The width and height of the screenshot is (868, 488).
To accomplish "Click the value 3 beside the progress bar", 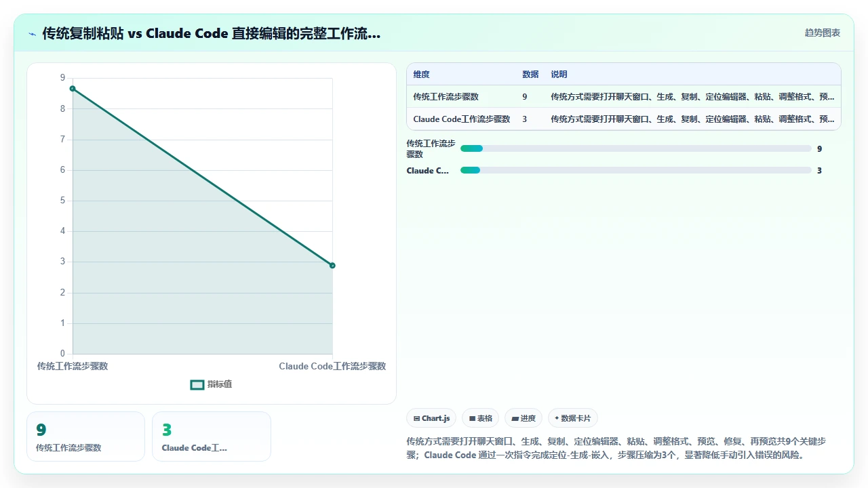I will click(819, 171).
